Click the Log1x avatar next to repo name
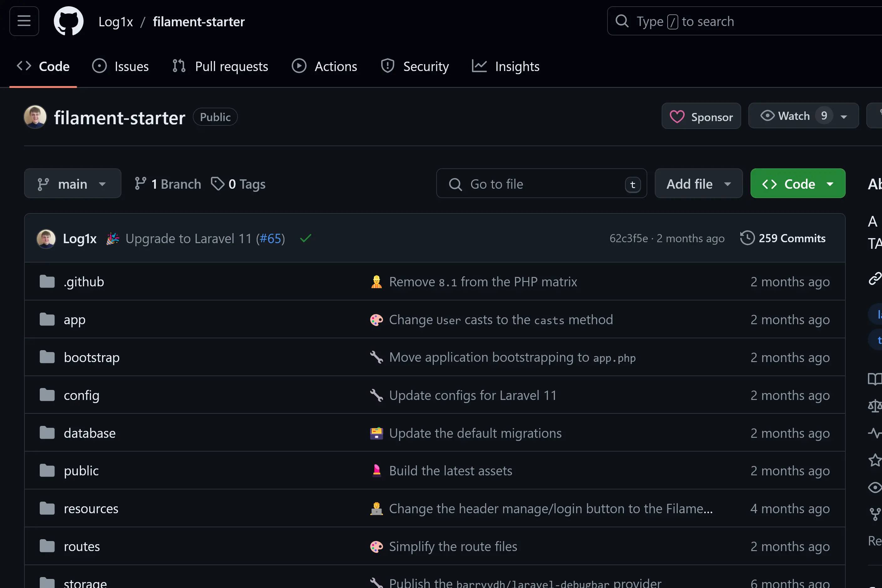 coord(35,117)
